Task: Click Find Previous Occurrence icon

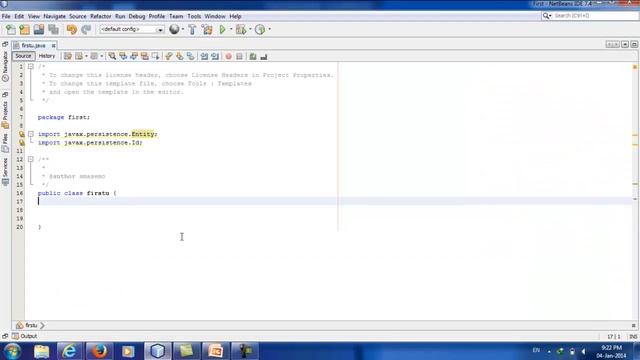Action: [x=123, y=56]
